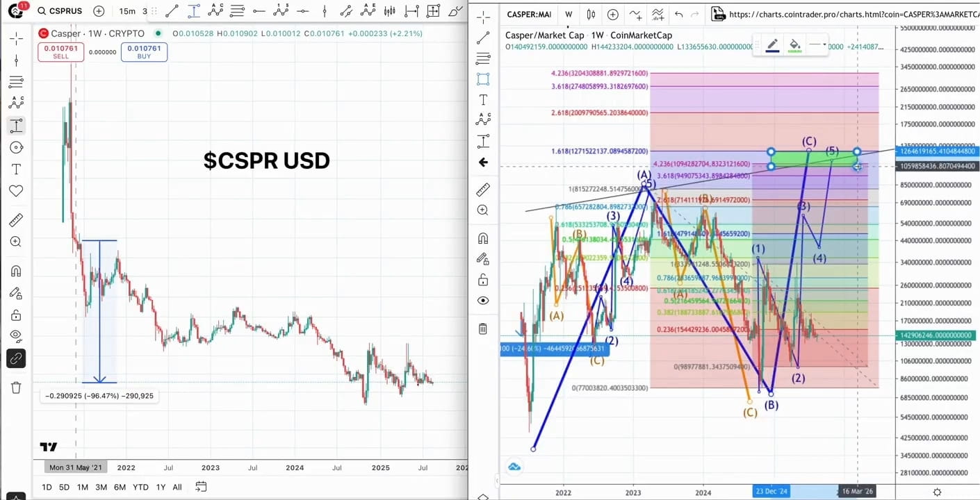Select the All range tab
The height and width of the screenshot is (500, 980).
pos(177,487)
